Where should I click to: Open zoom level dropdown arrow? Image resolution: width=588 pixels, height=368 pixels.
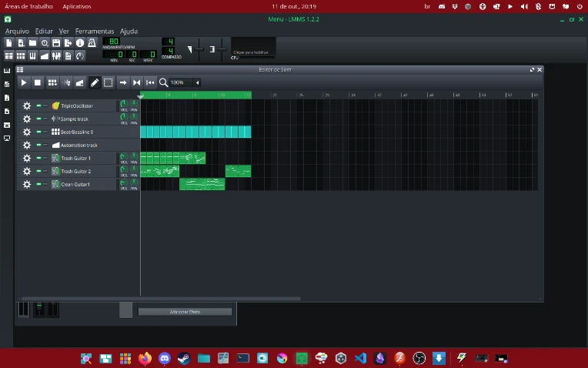[197, 82]
